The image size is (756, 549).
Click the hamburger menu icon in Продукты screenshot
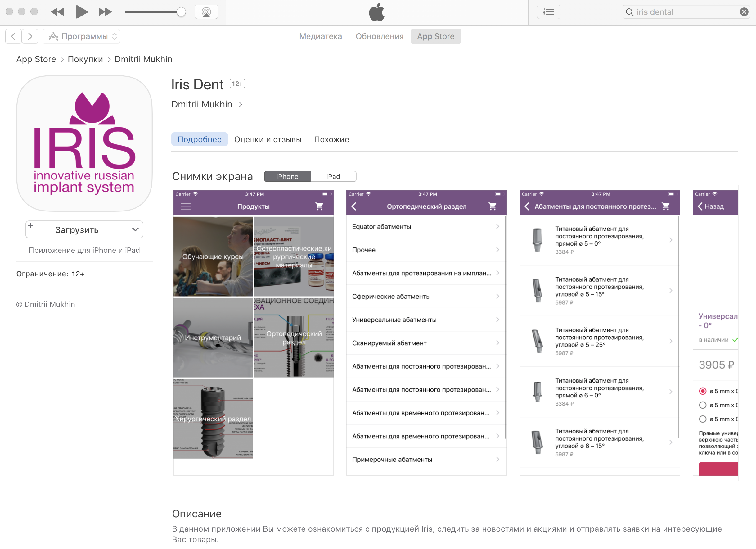point(186,206)
